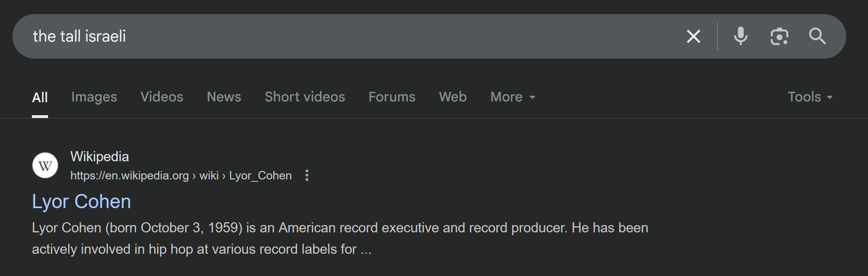Switch to Forums tab

[x=392, y=97]
